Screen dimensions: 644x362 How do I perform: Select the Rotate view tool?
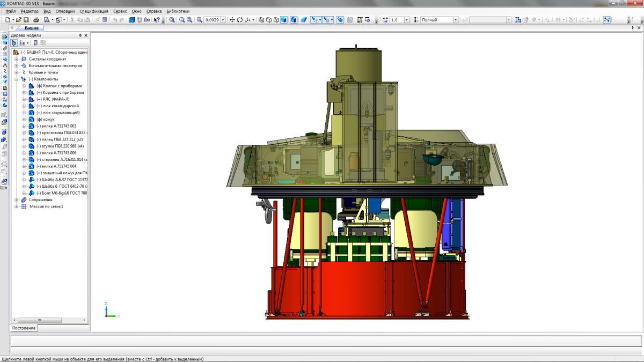point(239,20)
